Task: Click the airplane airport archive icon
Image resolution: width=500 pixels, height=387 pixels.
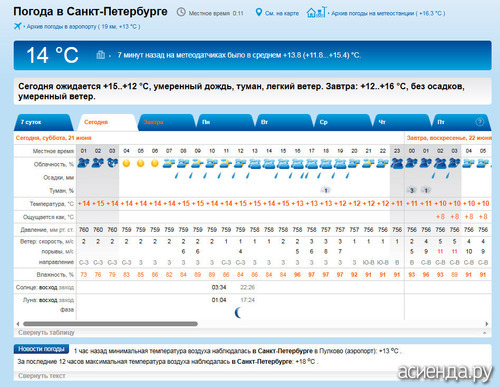Action: [x=17, y=26]
